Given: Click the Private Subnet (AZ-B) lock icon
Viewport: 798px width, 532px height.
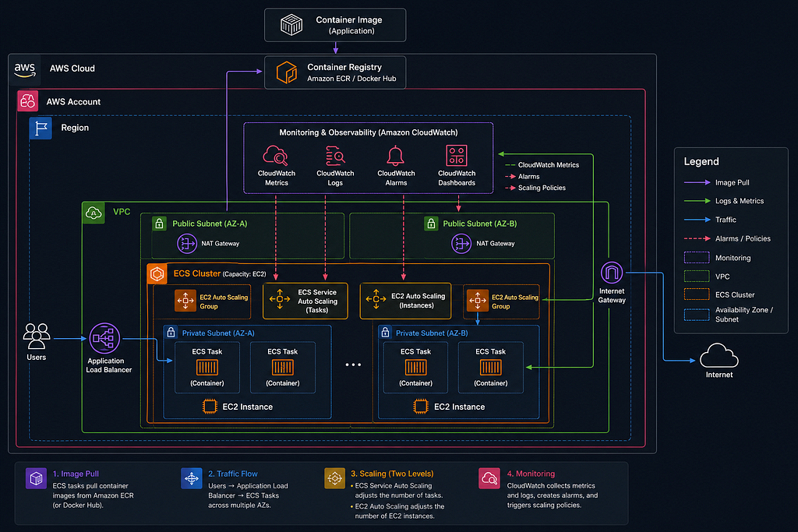Looking at the screenshot, I should (385, 333).
